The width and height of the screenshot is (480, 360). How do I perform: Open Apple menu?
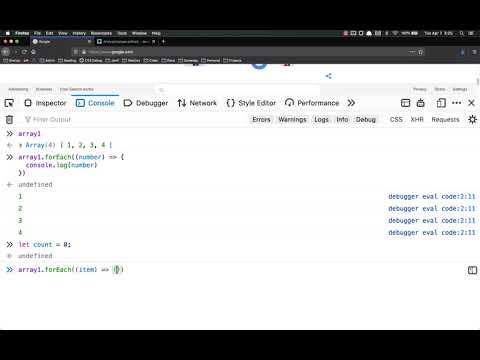pyautogui.click(x=7, y=33)
